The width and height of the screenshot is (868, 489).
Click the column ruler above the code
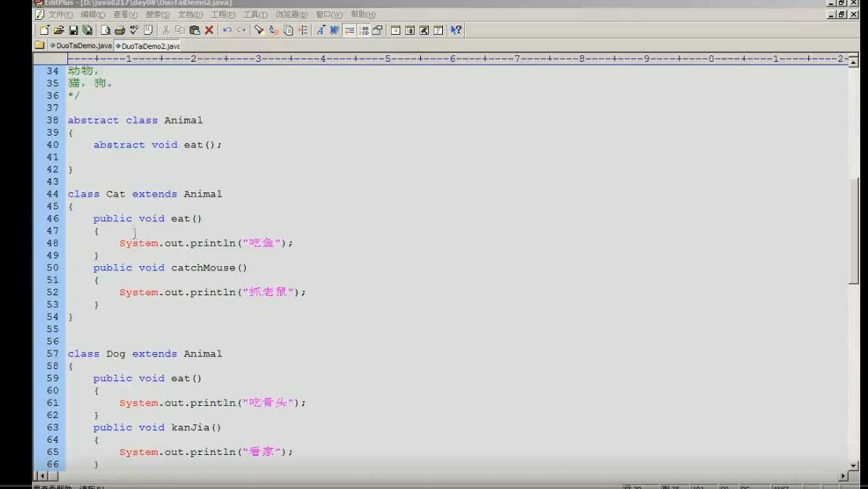tap(457, 59)
